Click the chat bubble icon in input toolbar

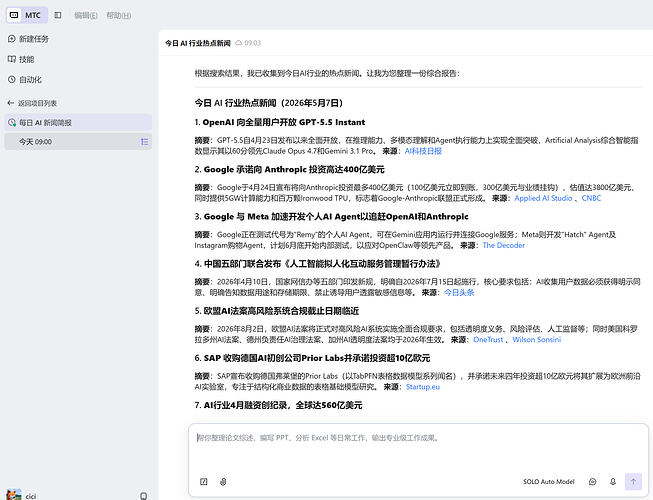[593, 482]
